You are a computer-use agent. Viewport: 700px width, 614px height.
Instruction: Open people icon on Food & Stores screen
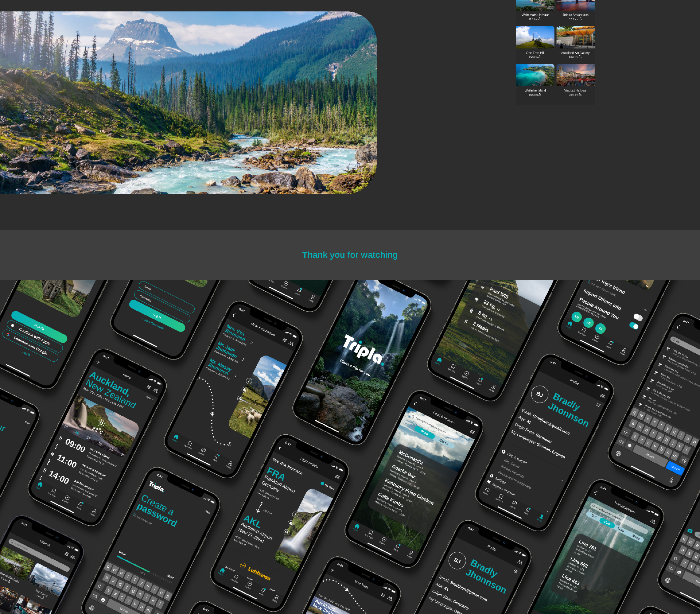pos(472,432)
